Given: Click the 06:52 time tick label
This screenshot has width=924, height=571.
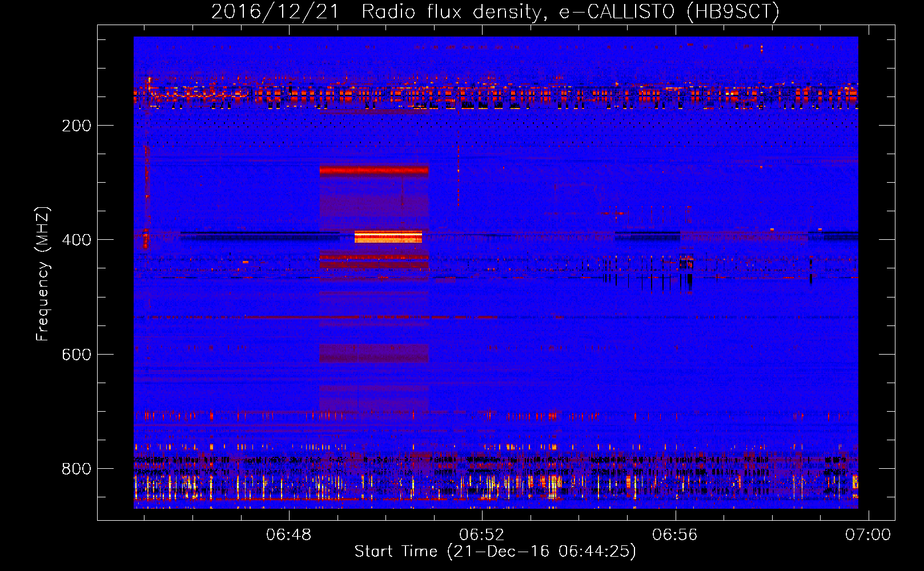Looking at the screenshot, I should (x=482, y=535).
